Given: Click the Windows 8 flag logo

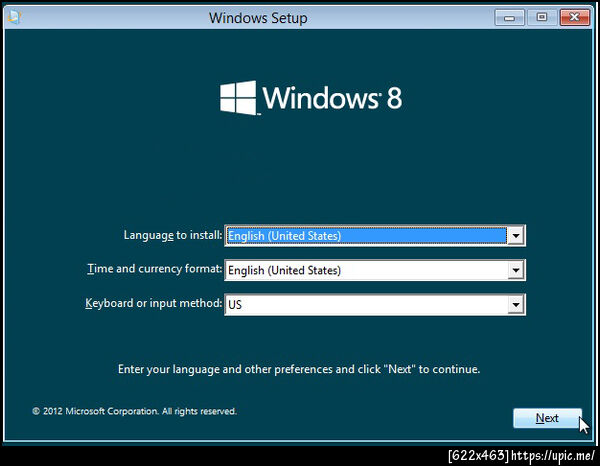Looking at the screenshot, I should pyautogui.click(x=238, y=98).
